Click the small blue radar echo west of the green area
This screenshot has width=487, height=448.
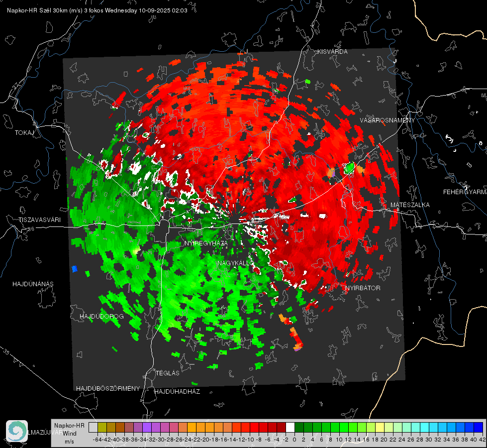click(x=74, y=269)
